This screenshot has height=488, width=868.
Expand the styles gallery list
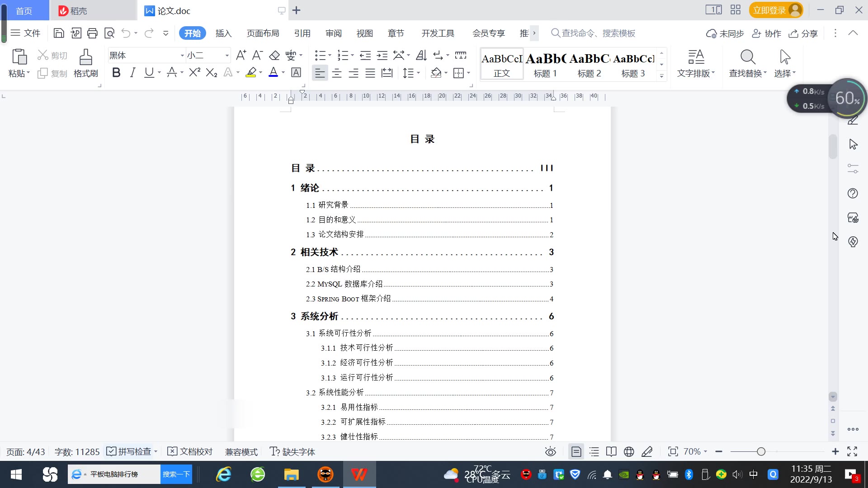(x=661, y=75)
